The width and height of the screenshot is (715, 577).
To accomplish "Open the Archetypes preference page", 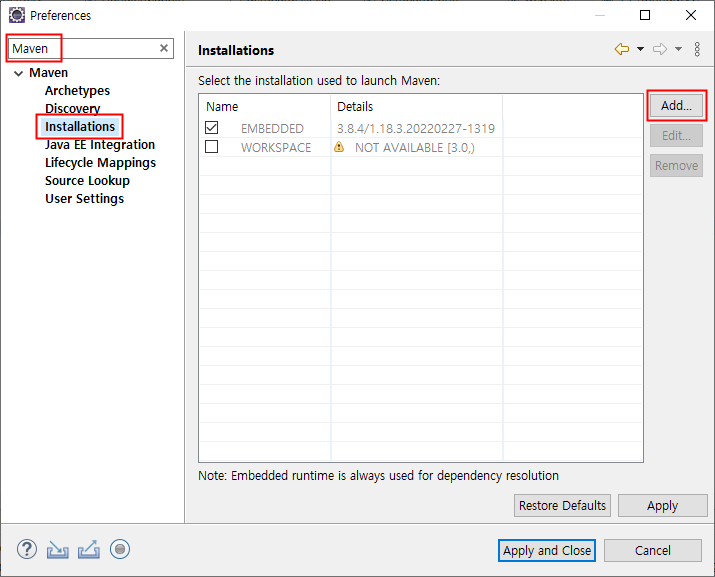I will pos(78,90).
